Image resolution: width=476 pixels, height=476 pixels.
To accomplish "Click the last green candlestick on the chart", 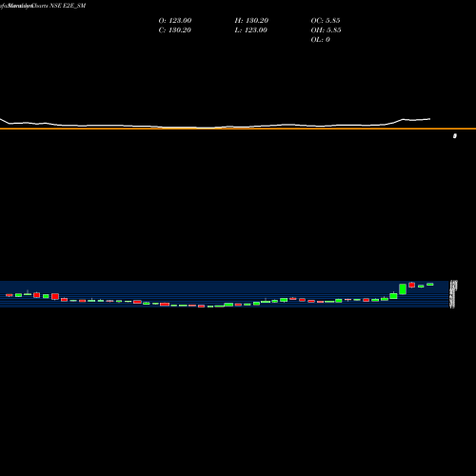I will point(430,285).
